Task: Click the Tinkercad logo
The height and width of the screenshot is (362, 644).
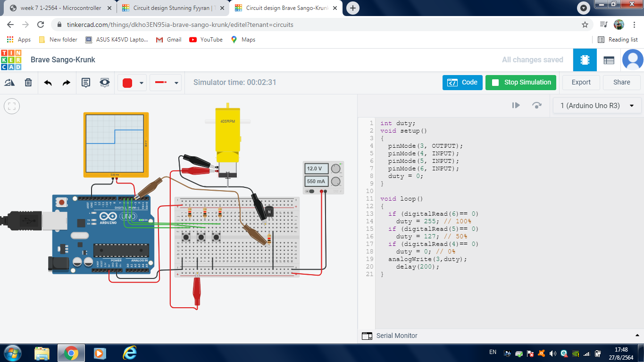Action: [x=11, y=60]
